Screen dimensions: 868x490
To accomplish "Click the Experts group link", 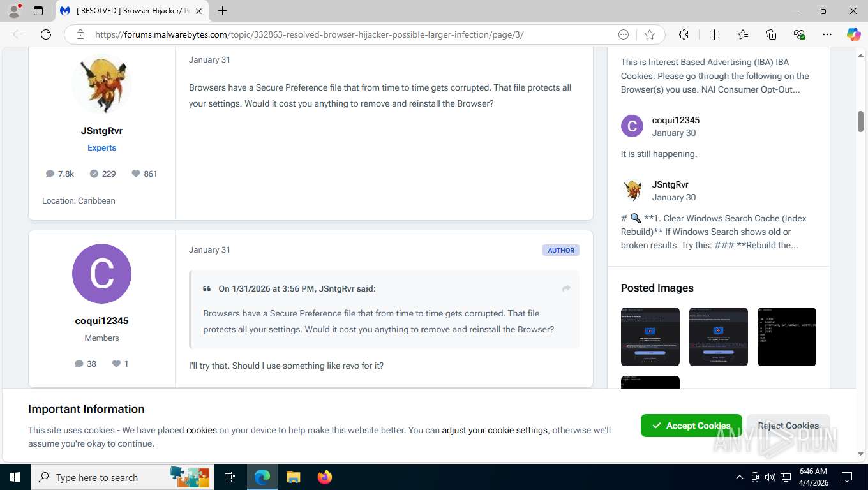I will click(101, 147).
